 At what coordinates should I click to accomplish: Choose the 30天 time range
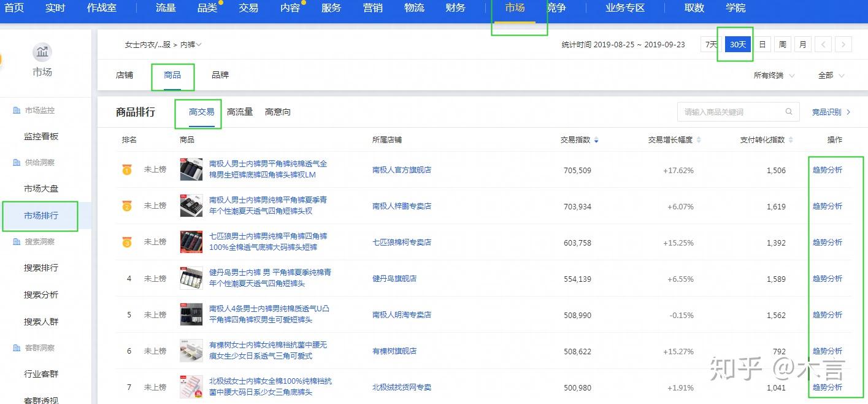738,45
